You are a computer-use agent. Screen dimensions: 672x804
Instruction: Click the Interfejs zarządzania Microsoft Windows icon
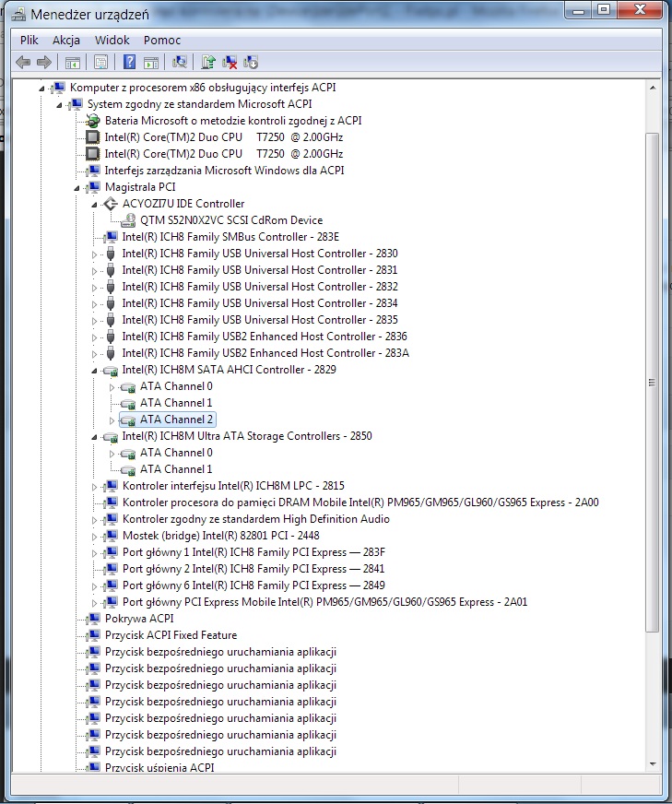click(x=93, y=171)
